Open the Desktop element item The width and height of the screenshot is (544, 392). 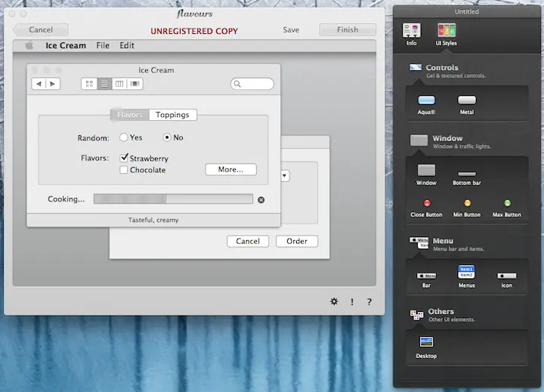click(x=426, y=347)
